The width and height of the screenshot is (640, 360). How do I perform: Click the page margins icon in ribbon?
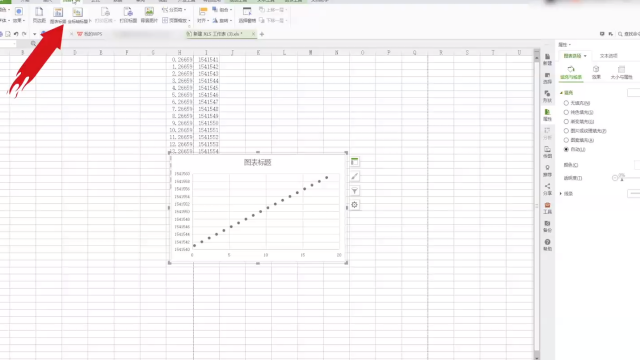pos(39,15)
